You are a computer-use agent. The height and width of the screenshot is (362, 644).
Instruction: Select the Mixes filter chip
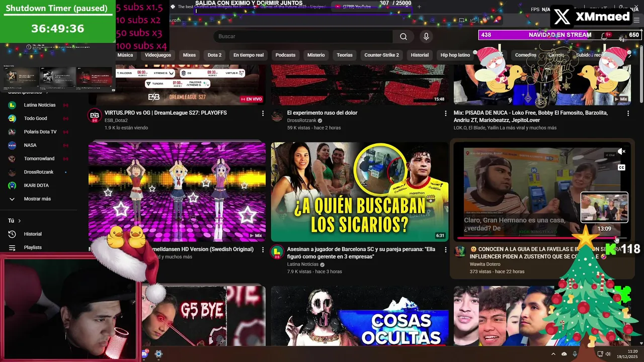(x=189, y=55)
